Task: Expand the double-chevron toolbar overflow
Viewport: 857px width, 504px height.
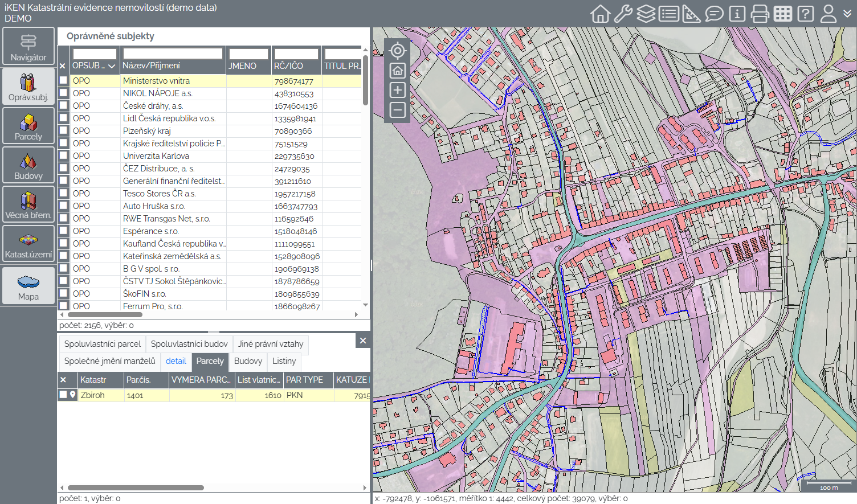Action: (847, 14)
